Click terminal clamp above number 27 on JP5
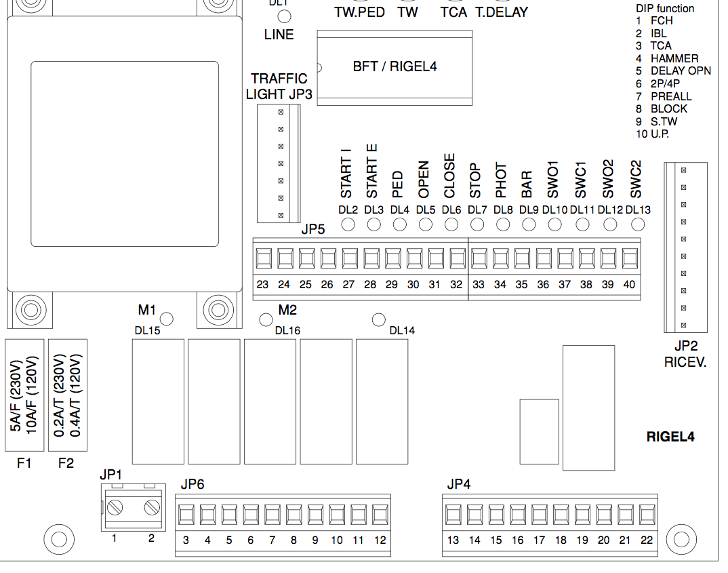Image resolution: width=728 pixels, height=573 pixels. tap(350, 258)
